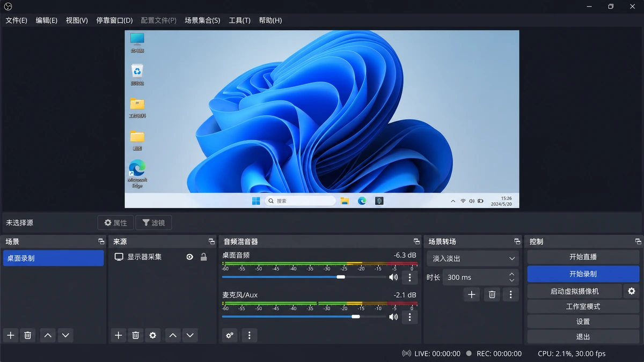Viewport: 644px width, 362px height.
Task: Mute 桌面音频 speaker icon
Action: pos(393,277)
